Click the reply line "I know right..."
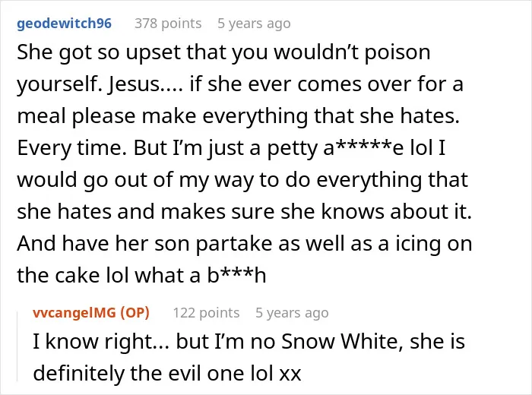The width and height of the screenshot is (532, 395). pyautogui.click(x=249, y=341)
